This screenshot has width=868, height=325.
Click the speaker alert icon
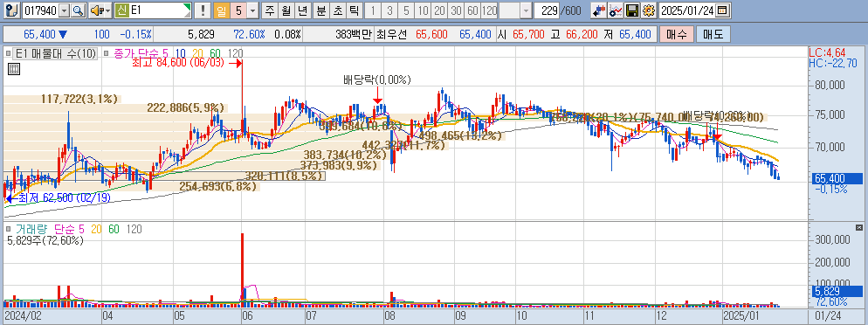tap(96, 10)
